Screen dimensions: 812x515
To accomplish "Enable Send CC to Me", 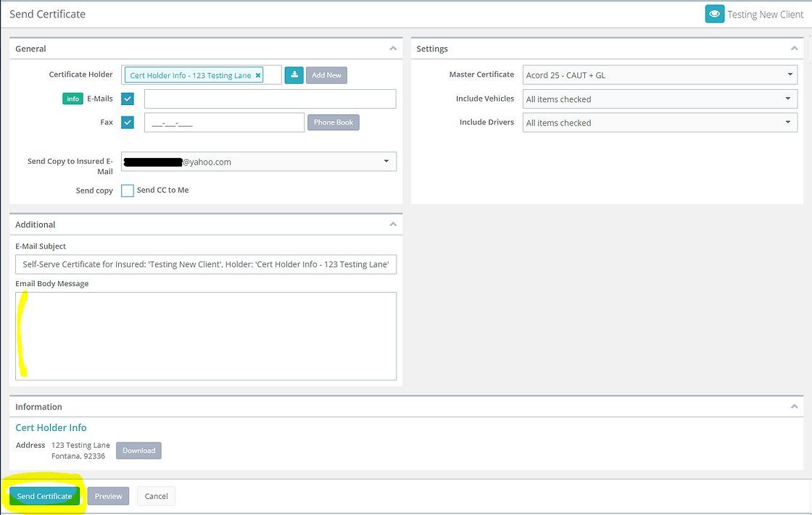I will [128, 190].
